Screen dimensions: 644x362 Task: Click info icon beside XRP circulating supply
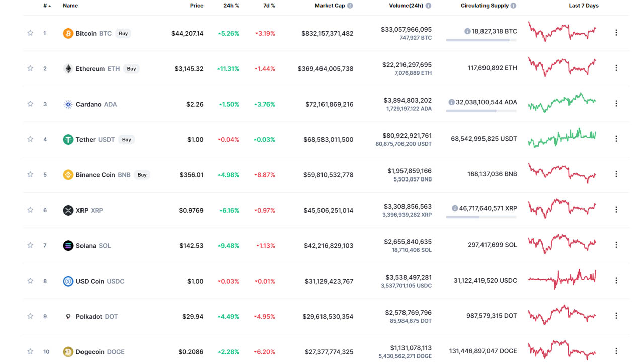[x=455, y=208]
